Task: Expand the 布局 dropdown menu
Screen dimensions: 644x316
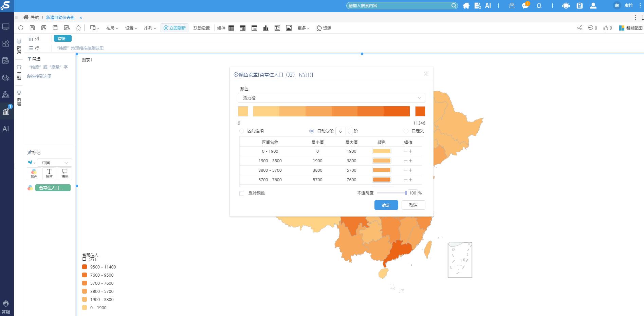Action: [112, 28]
